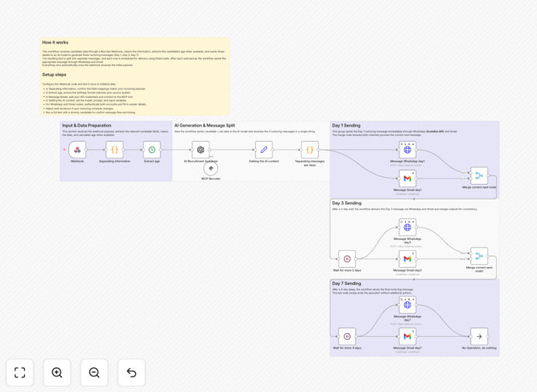Viewport: 537px width, 392px height.
Task: Open the Getting the AI content node
Action: tap(264, 150)
